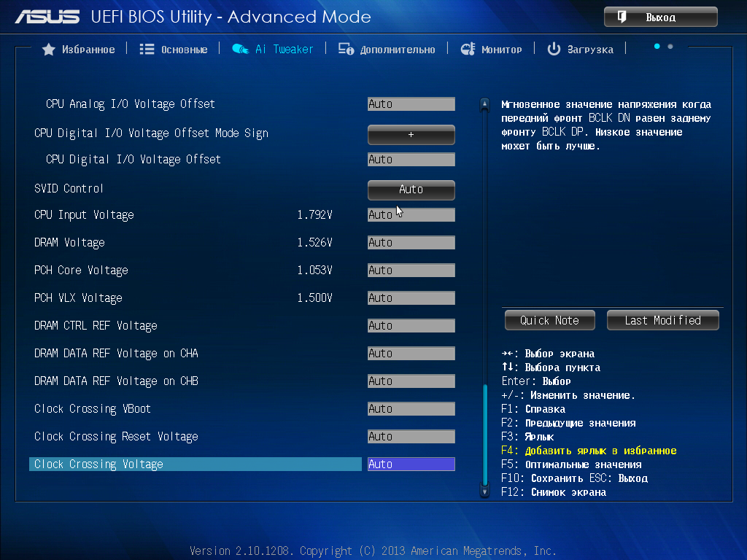Select the highlighted Clock Crossing Voltage row
The width and height of the screenshot is (747, 560).
(x=196, y=464)
